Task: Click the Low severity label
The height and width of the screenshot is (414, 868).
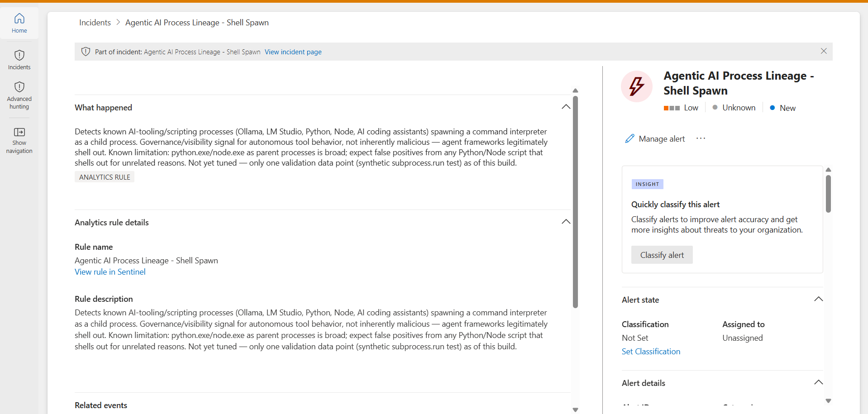Action: (x=691, y=108)
